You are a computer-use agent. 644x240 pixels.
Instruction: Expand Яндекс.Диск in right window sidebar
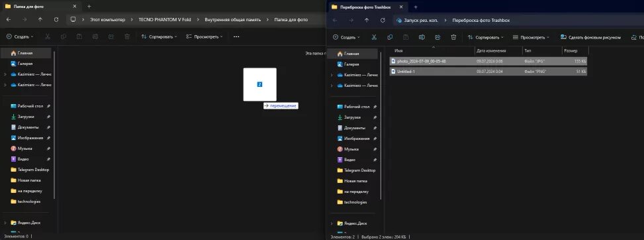tap(332, 223)
